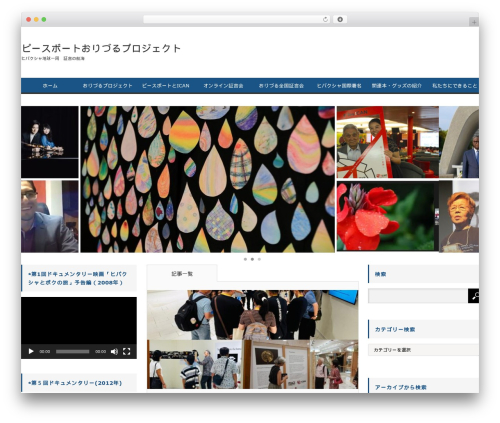Click the browser reload icon
Viewport: 500px width, 423px height.
coord(325,19)
